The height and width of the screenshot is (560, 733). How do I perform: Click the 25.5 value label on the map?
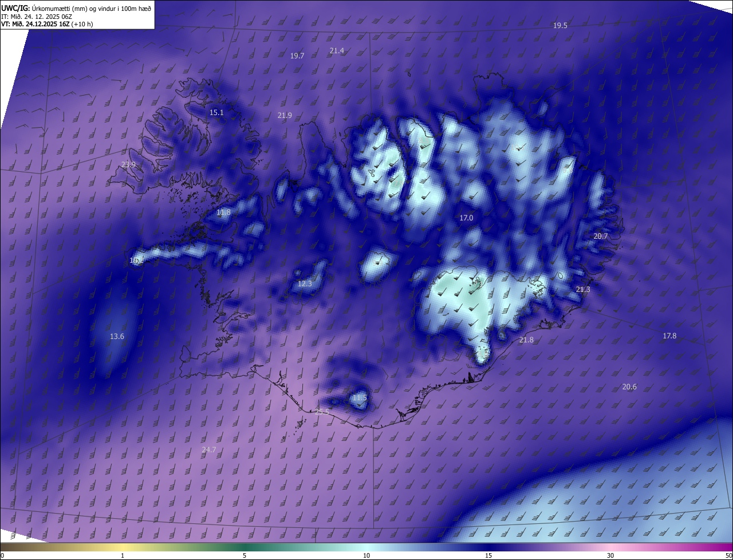322,412
